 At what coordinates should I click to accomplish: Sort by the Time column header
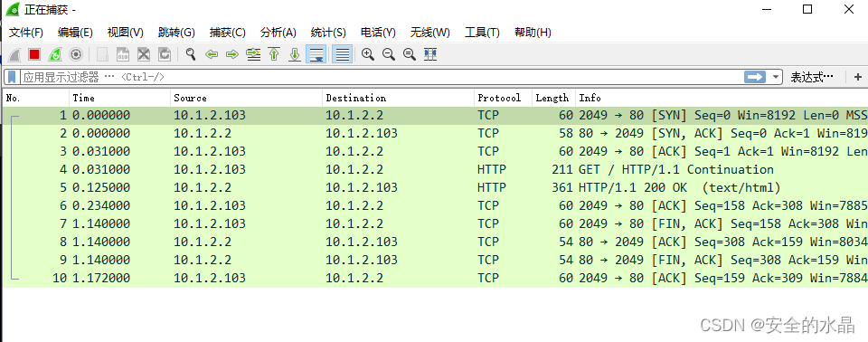(x=119, y=98)
